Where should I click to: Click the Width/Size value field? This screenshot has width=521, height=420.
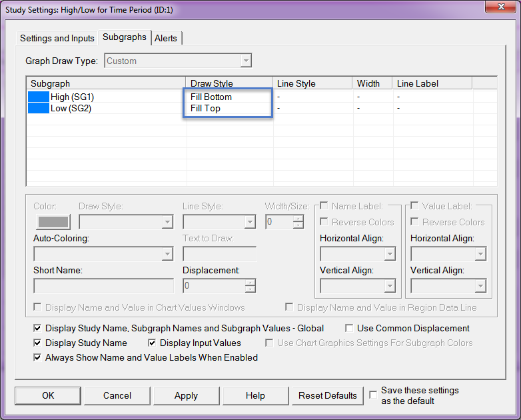click(x=279, y=222)
